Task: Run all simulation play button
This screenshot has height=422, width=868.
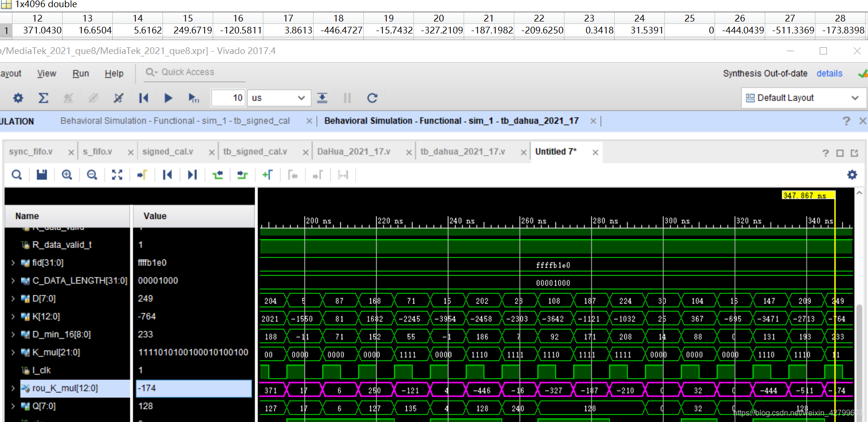Action: [x=168, y=98]
